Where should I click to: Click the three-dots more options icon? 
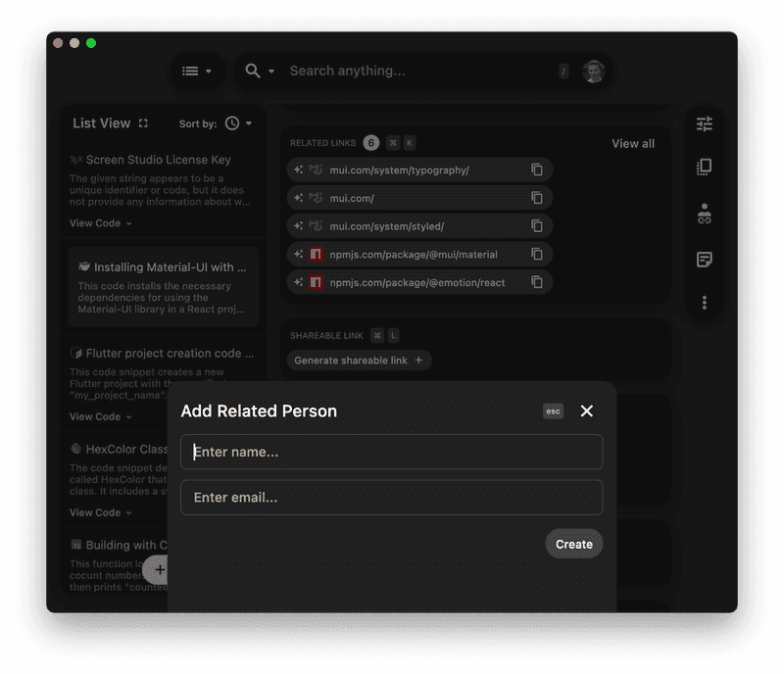[704, 302]
